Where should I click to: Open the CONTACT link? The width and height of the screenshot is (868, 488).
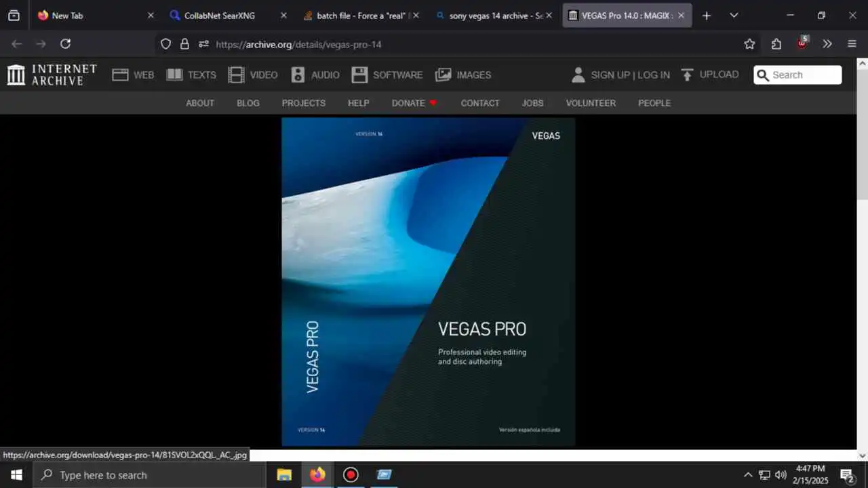480,103
